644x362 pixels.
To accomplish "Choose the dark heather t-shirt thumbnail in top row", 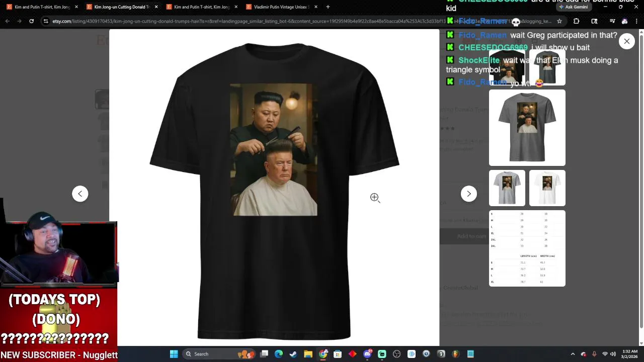I will [547, 67].
